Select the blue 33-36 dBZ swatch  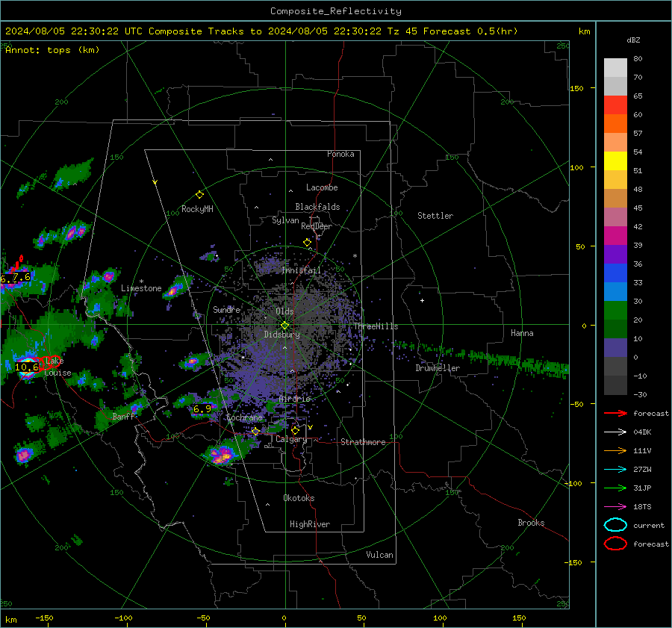pos(615,273)
